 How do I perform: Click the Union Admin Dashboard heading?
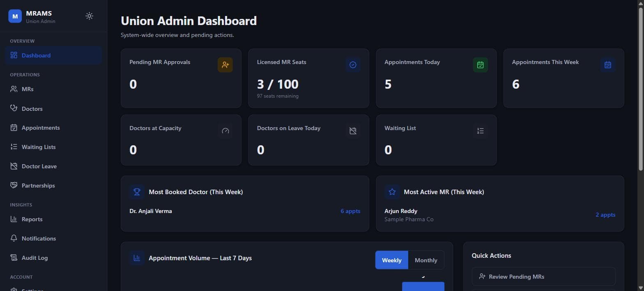189,21
